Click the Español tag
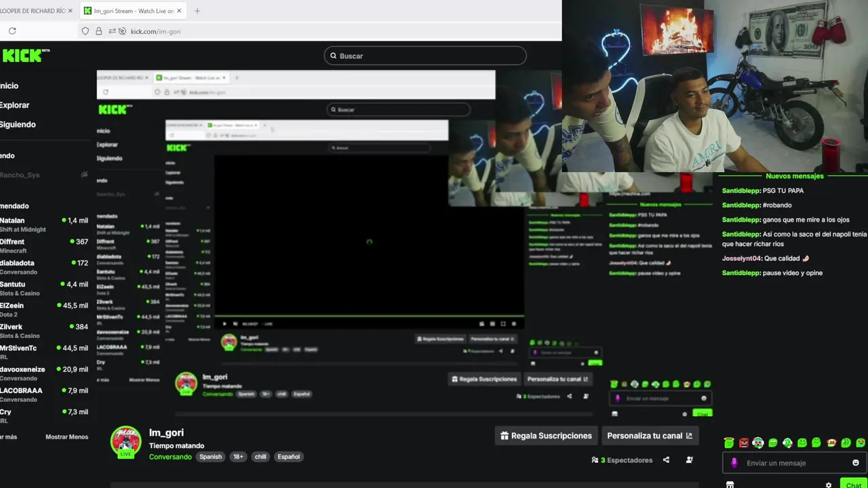Viewport: 868px width, 488px height. click(x=288, y=457)
